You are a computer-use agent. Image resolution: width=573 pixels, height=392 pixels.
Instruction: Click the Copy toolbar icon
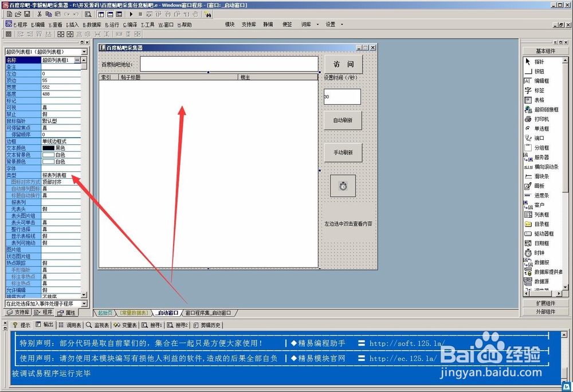(49, 14)
